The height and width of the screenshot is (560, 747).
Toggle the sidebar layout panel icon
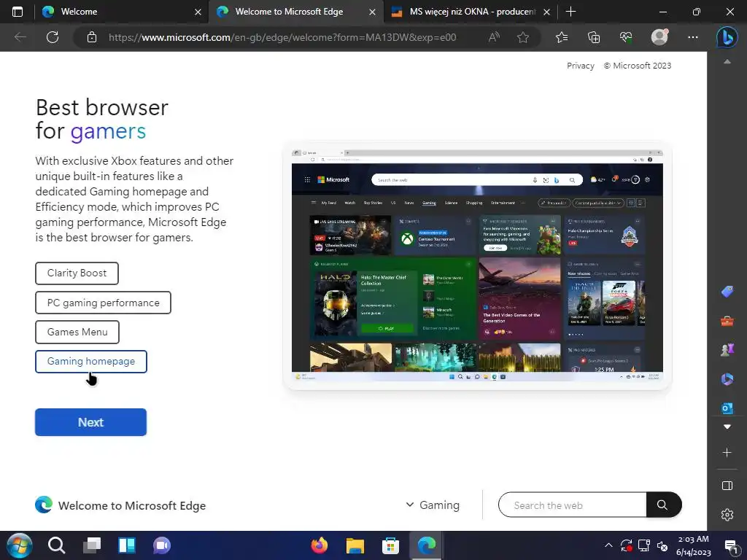pyautogui.click(x=727, y=485)
